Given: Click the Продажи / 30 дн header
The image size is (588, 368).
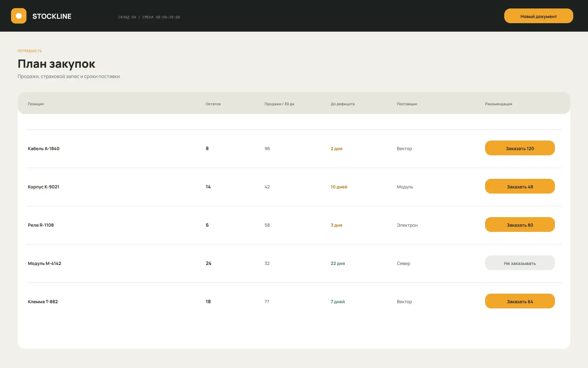Looking at the screenshot, I should [279, 104].
